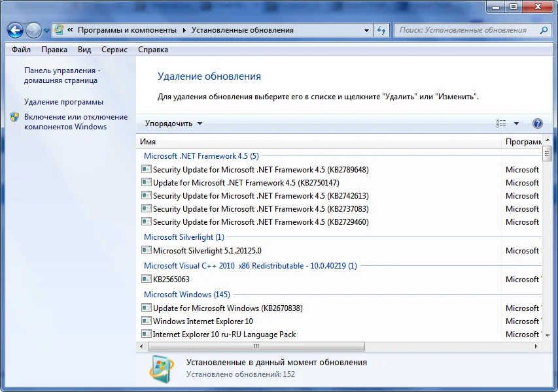This screenshot has width=558, height=392.
Task: Collapse the Microsoft Silverlight (1) group
Action: [184, 237]
